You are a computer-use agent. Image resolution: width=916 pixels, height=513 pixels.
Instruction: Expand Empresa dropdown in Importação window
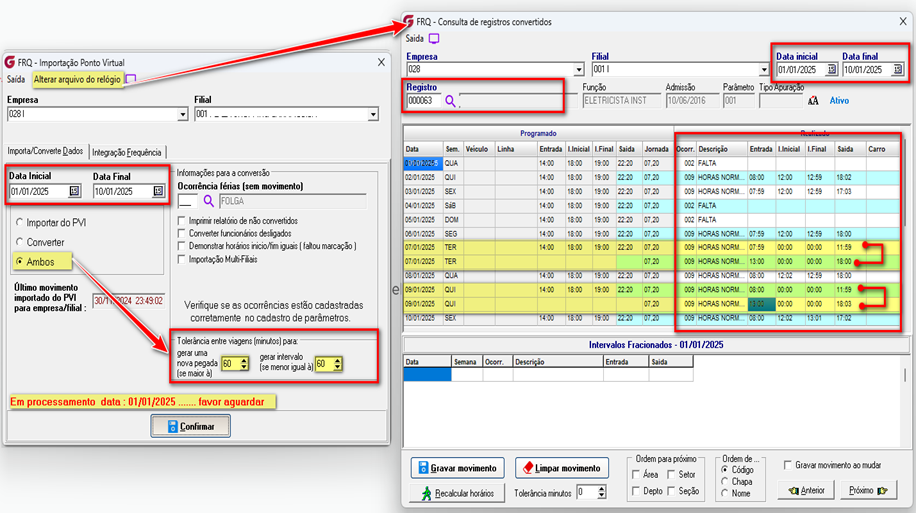[182, 115]
